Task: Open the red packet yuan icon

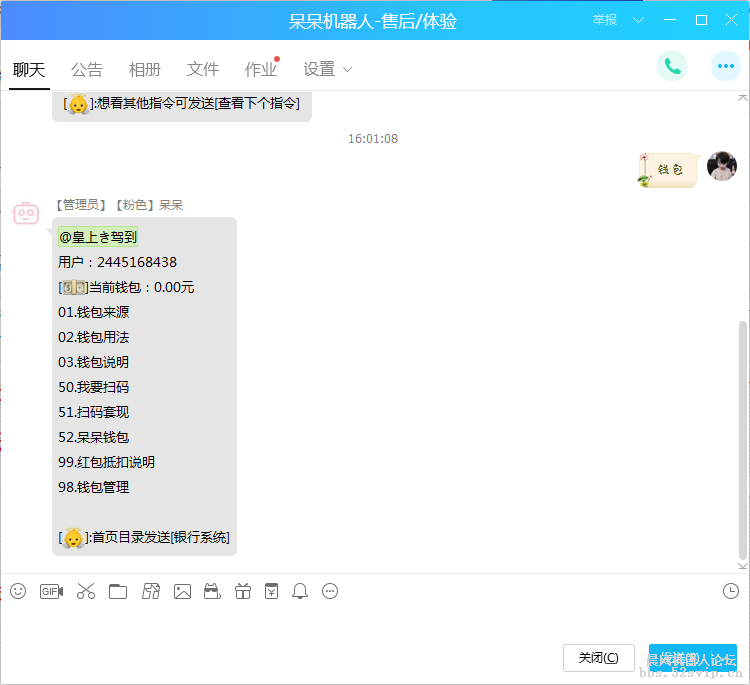Action: (x=271, y=591)
